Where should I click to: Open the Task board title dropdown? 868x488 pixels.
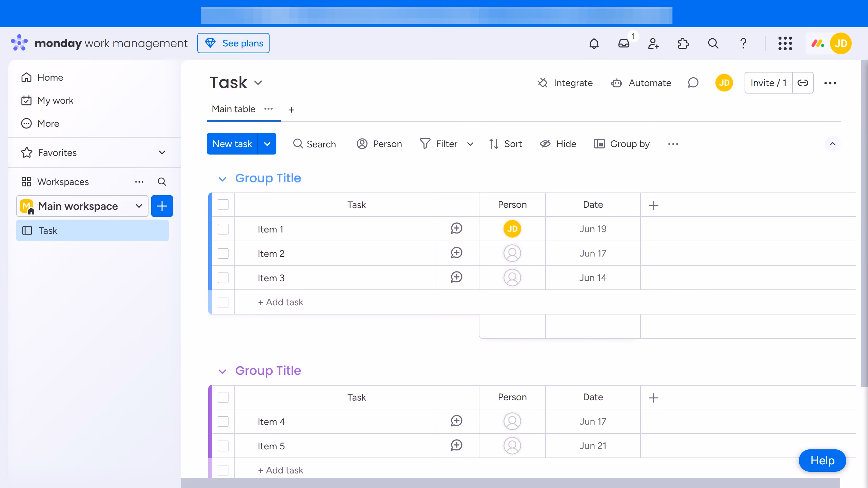click(x=258, y=83)
